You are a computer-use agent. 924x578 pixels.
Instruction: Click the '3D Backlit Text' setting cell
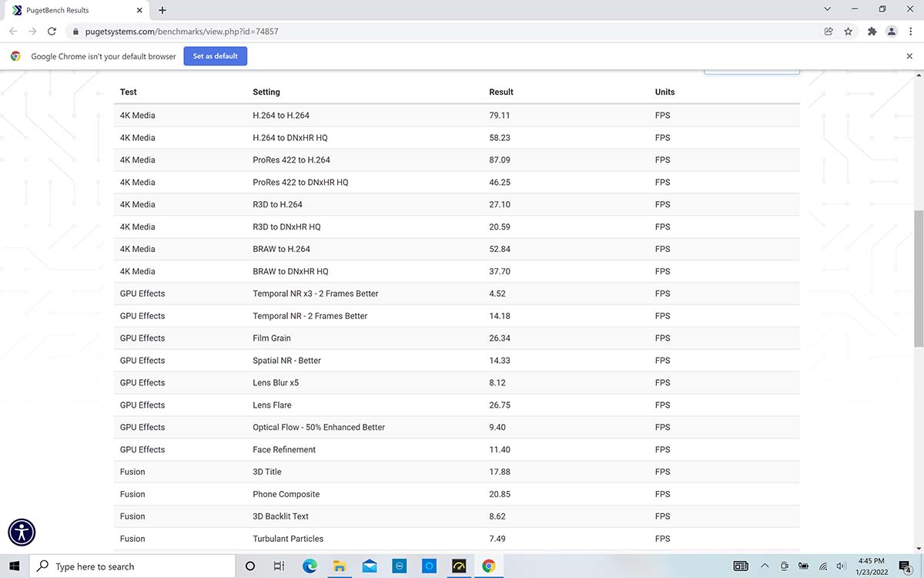pos(280,517)
